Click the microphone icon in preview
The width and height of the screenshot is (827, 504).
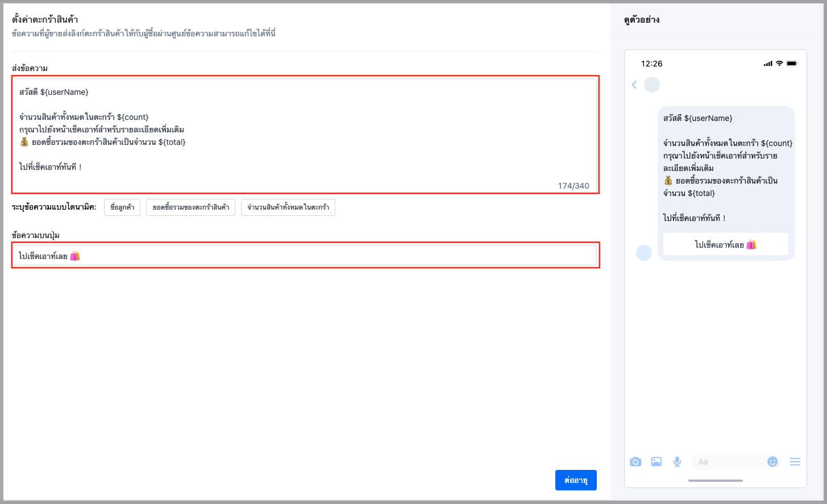[x=677, y=462]
